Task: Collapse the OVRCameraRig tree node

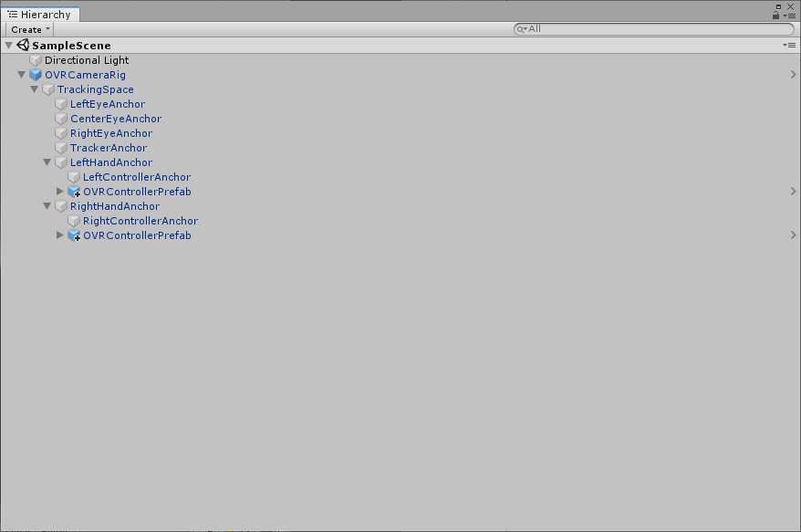Action: point(22,75)
